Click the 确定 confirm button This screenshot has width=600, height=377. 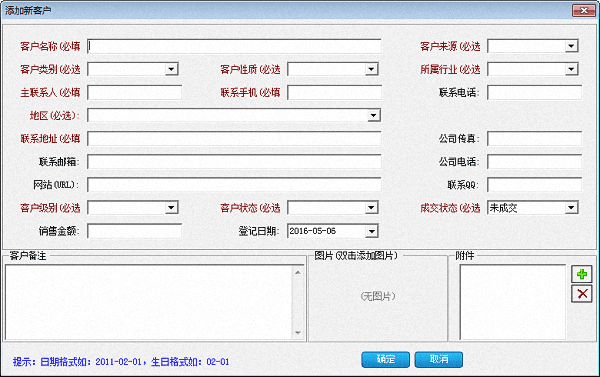point(385,359)
